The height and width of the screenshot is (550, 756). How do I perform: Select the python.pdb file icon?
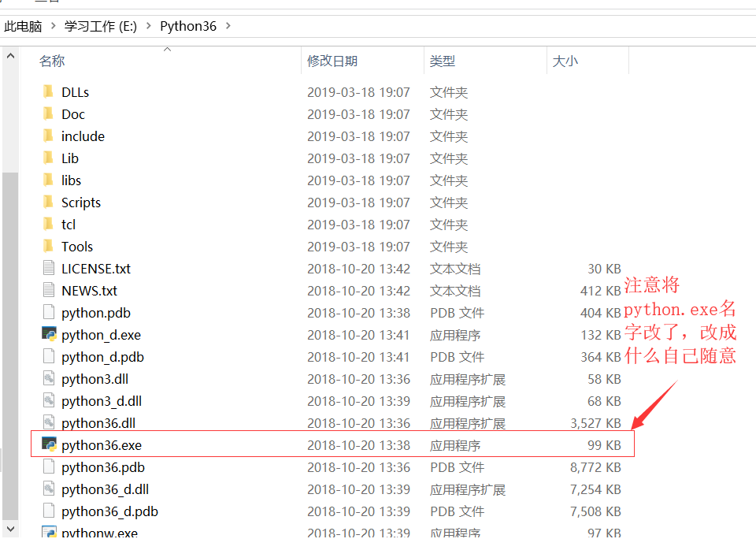point(49,312)
